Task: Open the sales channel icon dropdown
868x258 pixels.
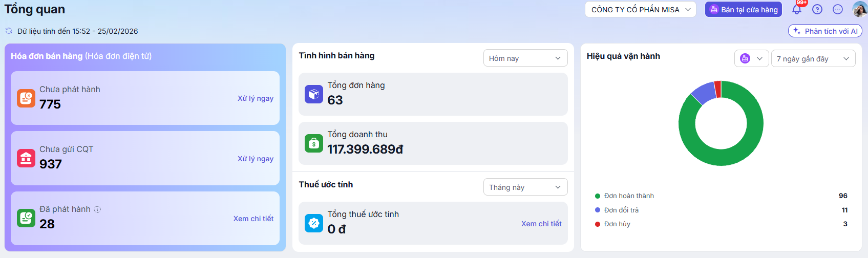Action: click(751, 58)
